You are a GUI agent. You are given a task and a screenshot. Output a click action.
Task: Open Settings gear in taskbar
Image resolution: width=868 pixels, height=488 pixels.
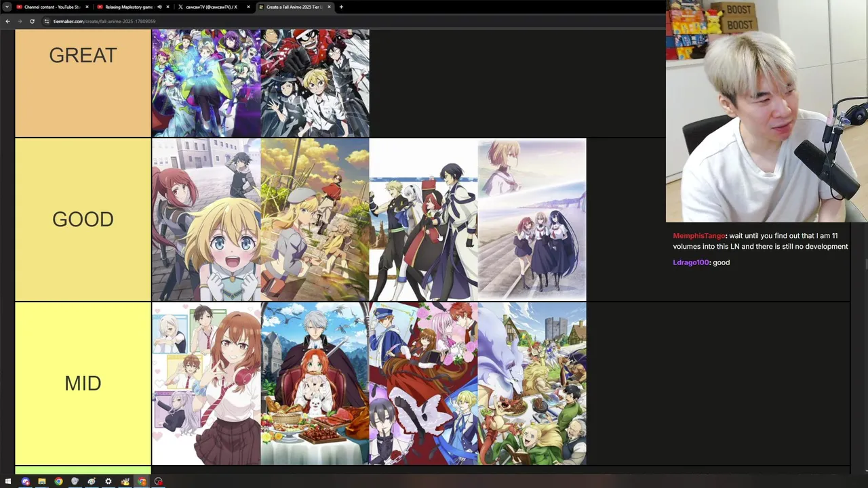(108, 482)
